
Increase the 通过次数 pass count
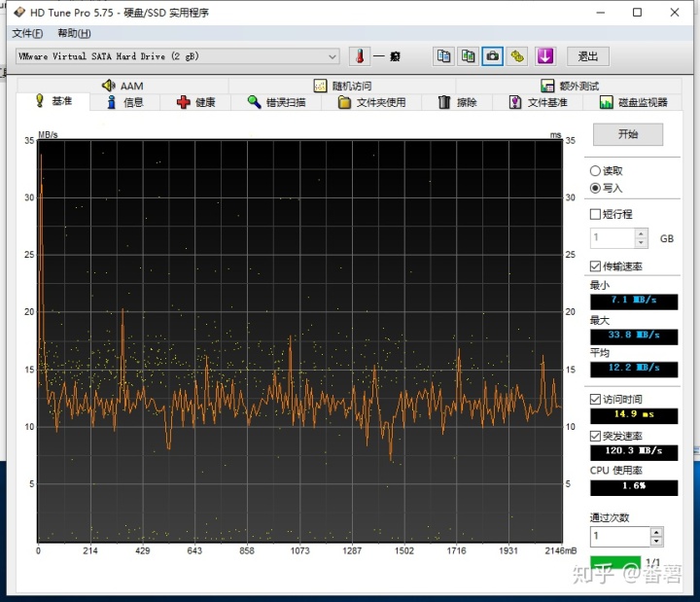point(656,532)
